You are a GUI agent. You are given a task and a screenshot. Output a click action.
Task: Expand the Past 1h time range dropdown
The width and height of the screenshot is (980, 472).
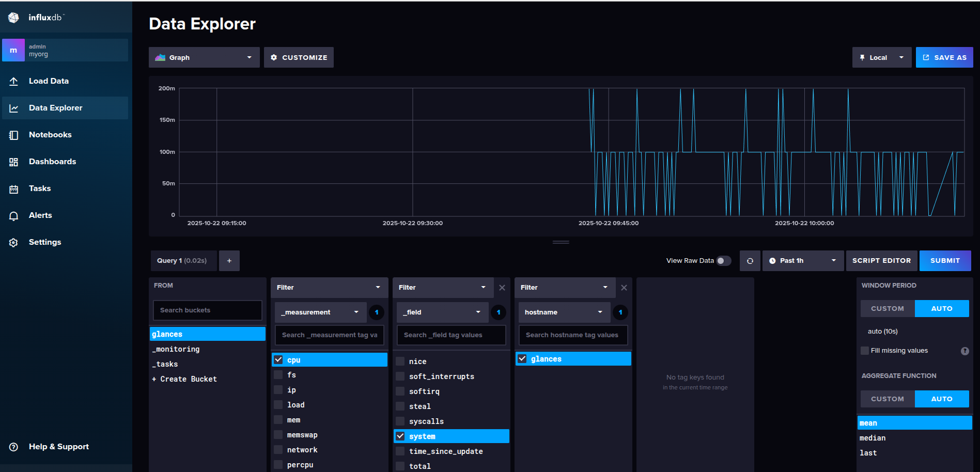[802, 261]
